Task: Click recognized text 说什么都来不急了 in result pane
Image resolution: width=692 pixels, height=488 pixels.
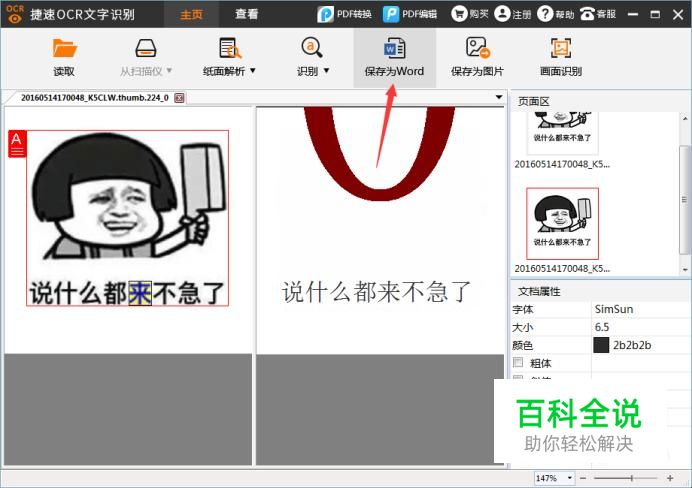Action: (376, 292)
